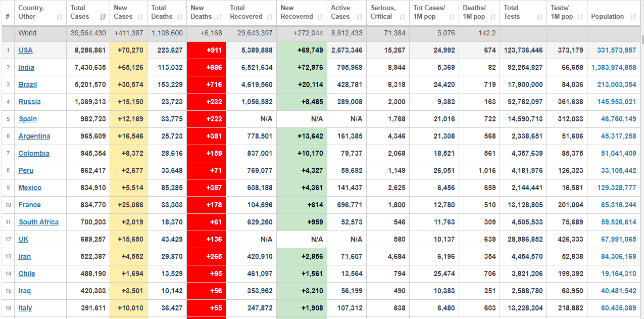The image size is (644, 319).
Task: Sort by the Active Cases column
Action: point(347,12)
